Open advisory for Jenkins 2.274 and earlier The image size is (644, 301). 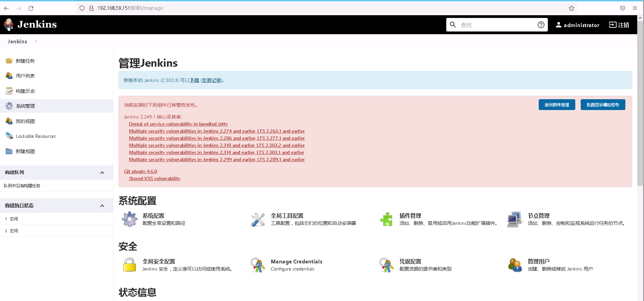(217, 131)
